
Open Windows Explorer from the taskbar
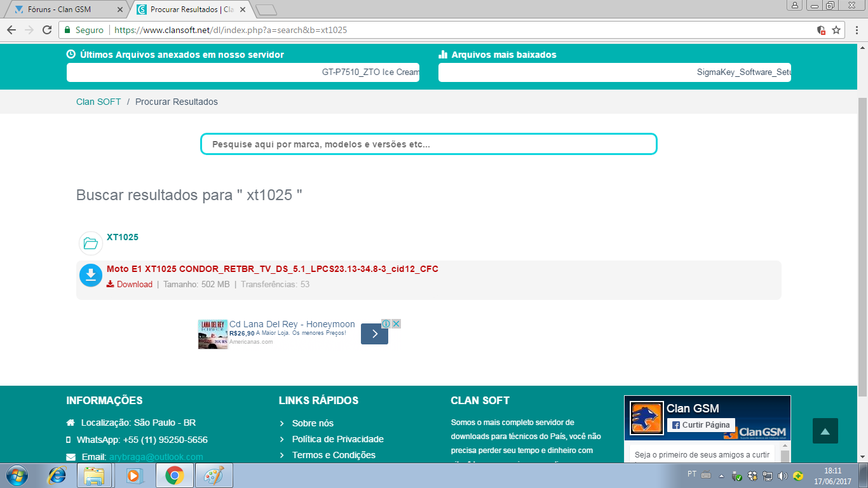coord(95,475)
